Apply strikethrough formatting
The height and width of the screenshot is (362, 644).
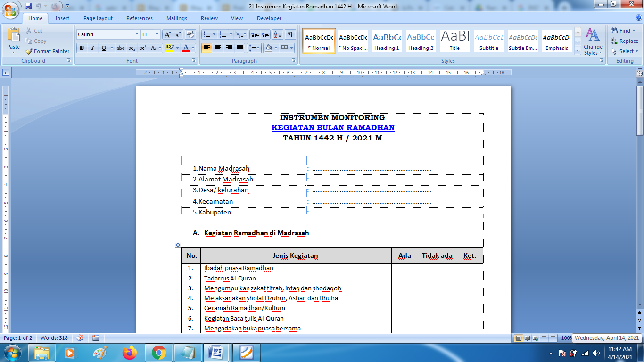point(121,48)
